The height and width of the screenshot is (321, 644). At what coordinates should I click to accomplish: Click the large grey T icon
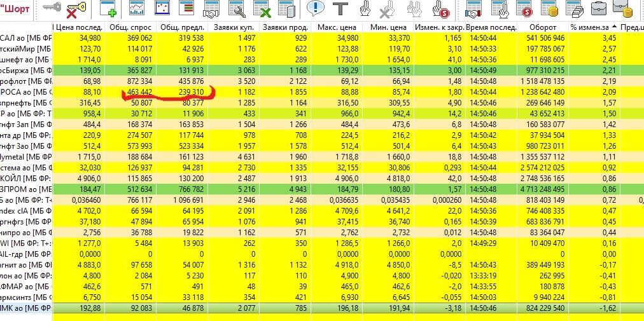click(340, 9)
